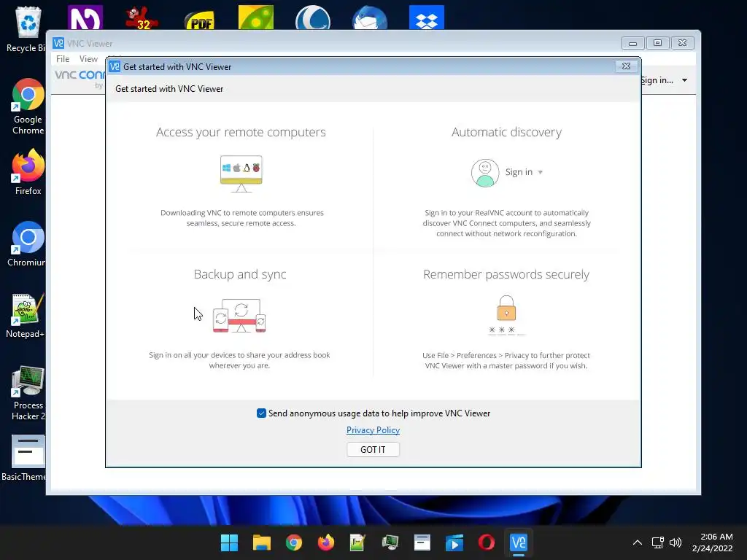Select the Firefox desktop shortcut
Image resolution: width=747 pixels, height=560 pixels.
[28, 172]
